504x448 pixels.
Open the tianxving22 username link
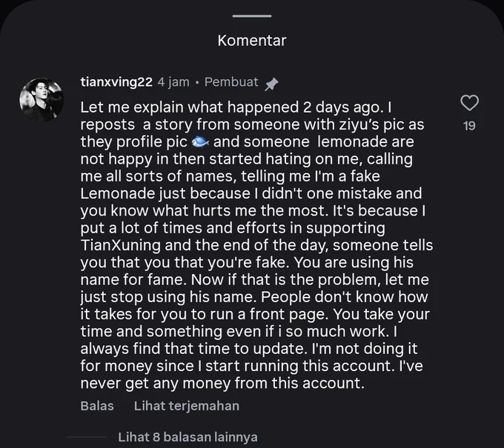coord(116,82)
